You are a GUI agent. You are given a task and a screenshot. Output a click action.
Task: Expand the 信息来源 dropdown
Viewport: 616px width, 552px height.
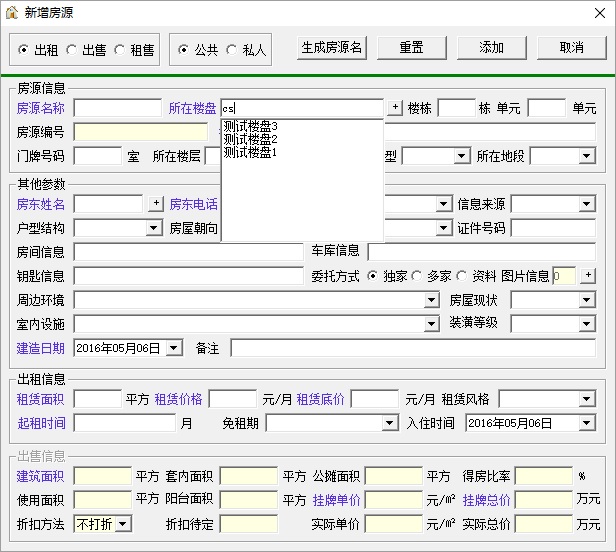coord(587,204)
